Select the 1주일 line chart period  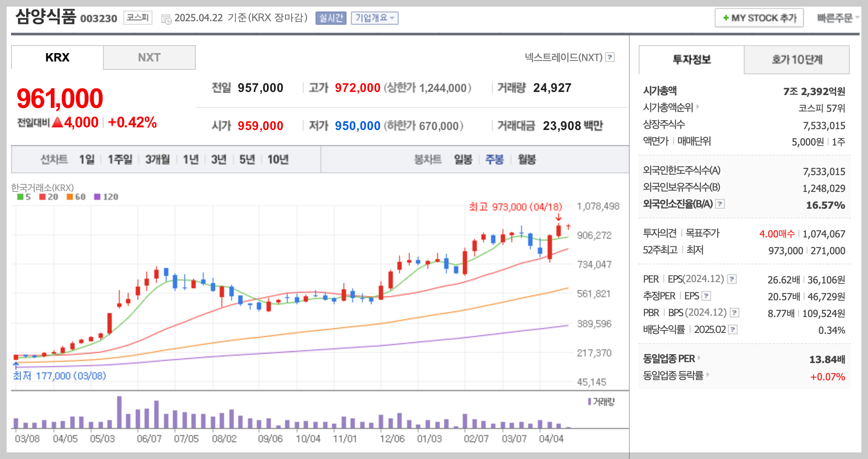(120, 159)
